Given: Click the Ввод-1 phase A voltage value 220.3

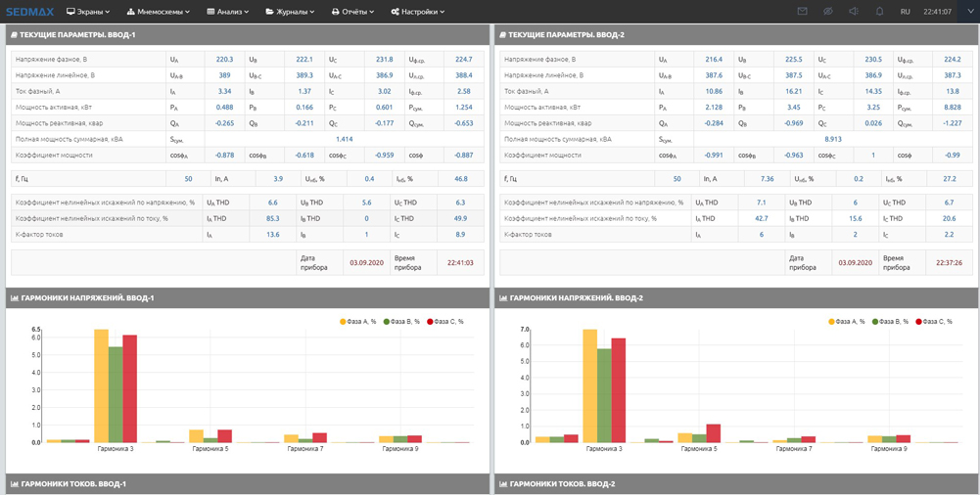Looking at the screenshot, I should click(x=224, y=60).
